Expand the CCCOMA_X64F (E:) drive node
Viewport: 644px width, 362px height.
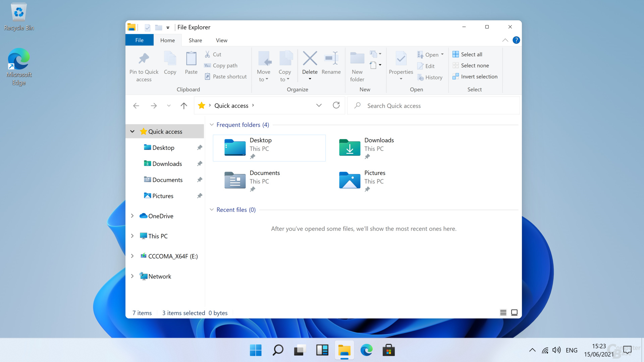click(132, 256)
